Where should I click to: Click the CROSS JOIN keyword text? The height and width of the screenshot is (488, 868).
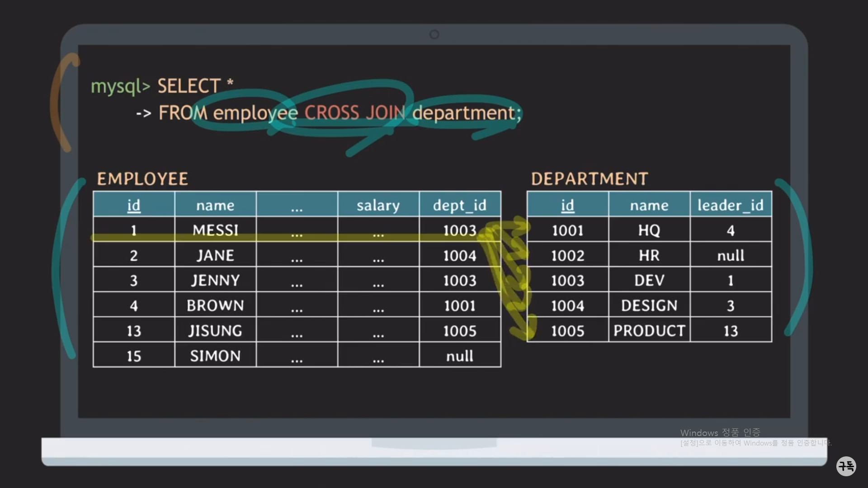click(x=354, y=113)
